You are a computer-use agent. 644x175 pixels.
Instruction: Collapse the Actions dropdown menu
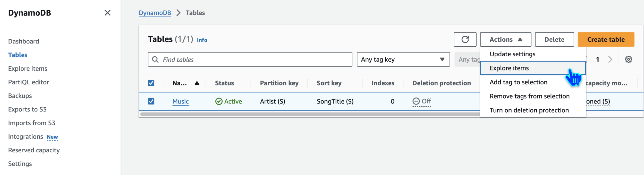[505, 39]
